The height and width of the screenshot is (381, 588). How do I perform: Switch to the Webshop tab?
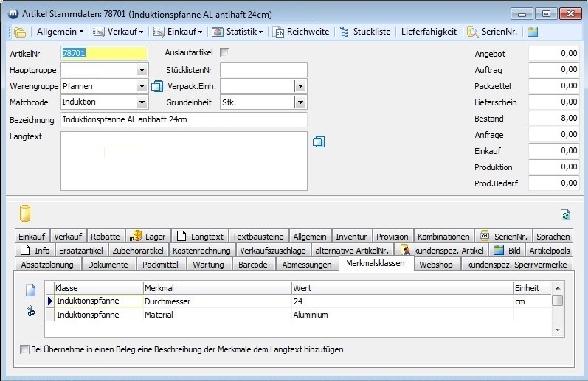click(x=435, y=264)
